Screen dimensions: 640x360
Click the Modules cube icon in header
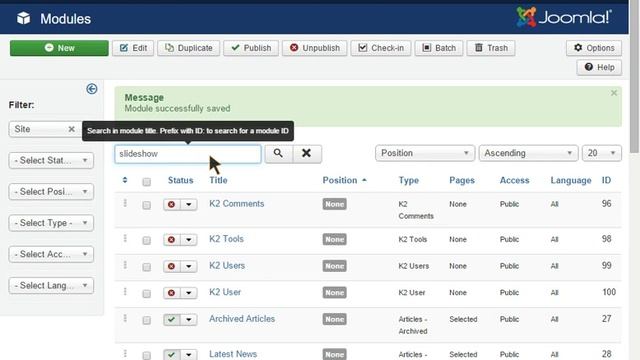click(24, 18)
